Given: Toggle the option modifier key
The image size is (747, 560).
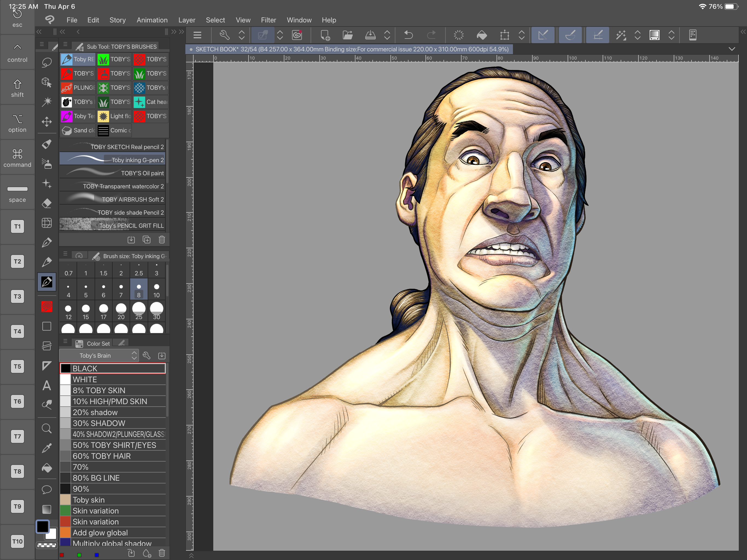Looking at the screenshot, I should click(17, 123).
